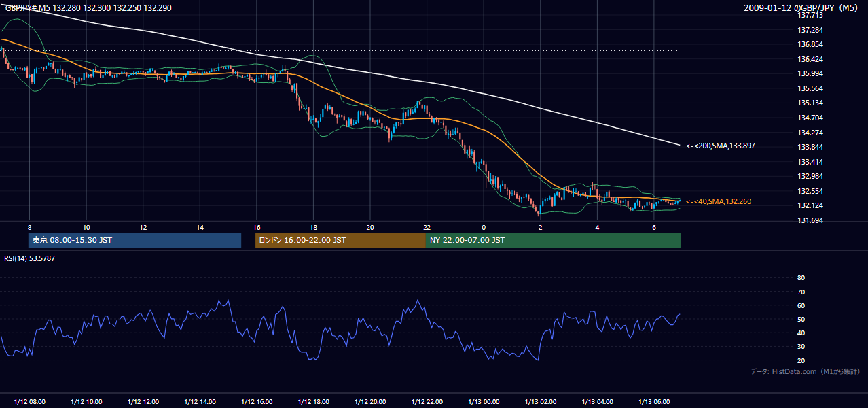Click the bottom time label 1/13 06:00
868x408 pixels.
pyautogui.click(x=653, y=402)
